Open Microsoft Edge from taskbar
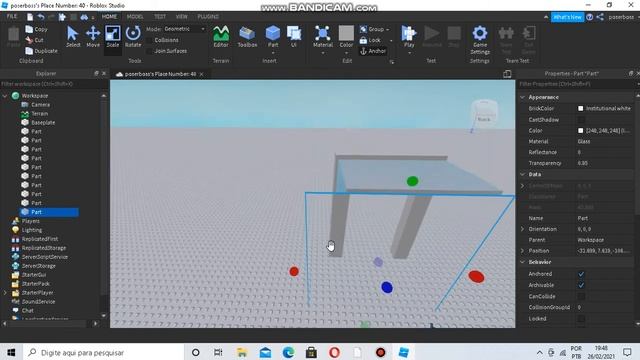The width and height of the screenshot is (640, 360). [288, 352]
